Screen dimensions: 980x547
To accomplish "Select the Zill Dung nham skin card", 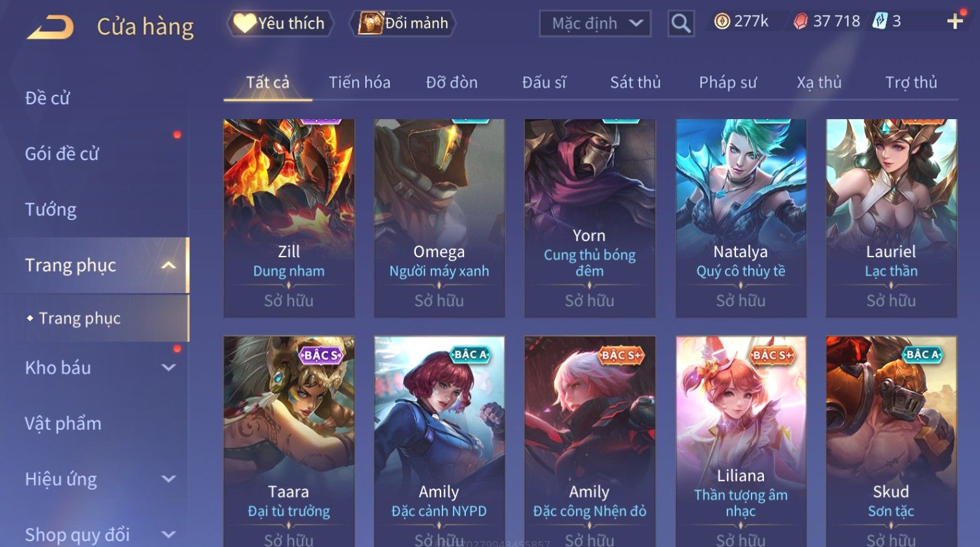I will 289,218.
